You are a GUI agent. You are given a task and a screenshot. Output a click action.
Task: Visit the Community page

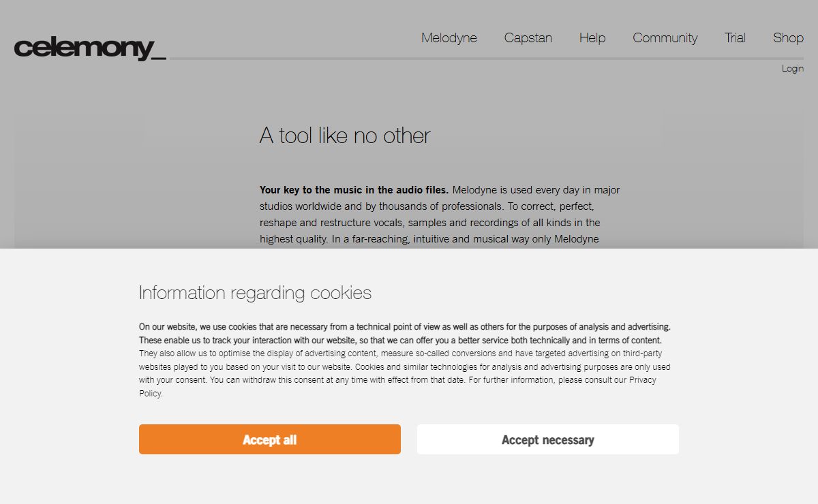coord(665,38)
